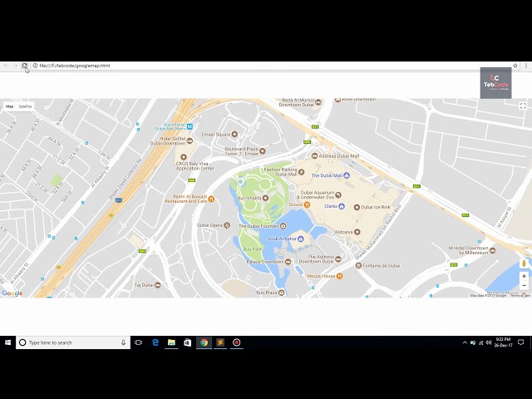Select the Dubai Opera marker
The height and width of the screenshot is (399, 532).
[x=227, y=225]
